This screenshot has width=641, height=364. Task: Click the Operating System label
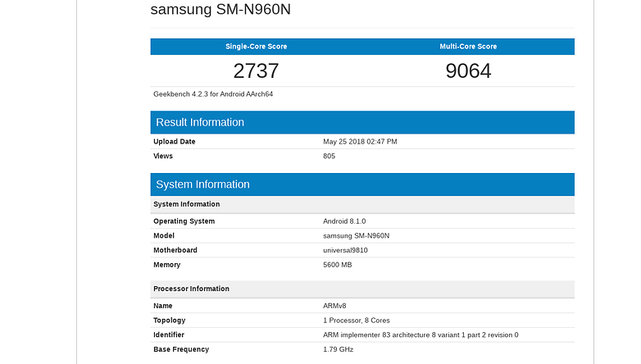click(x=184, y=221)
